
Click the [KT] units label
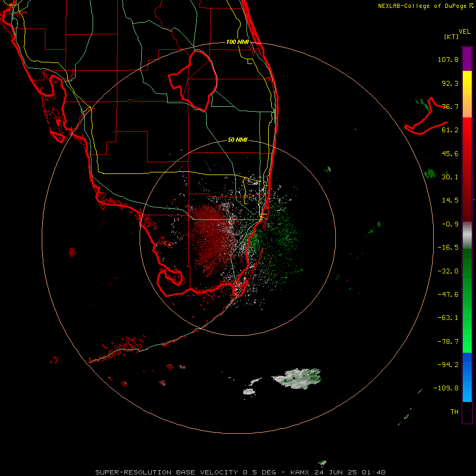coord(451,36)
